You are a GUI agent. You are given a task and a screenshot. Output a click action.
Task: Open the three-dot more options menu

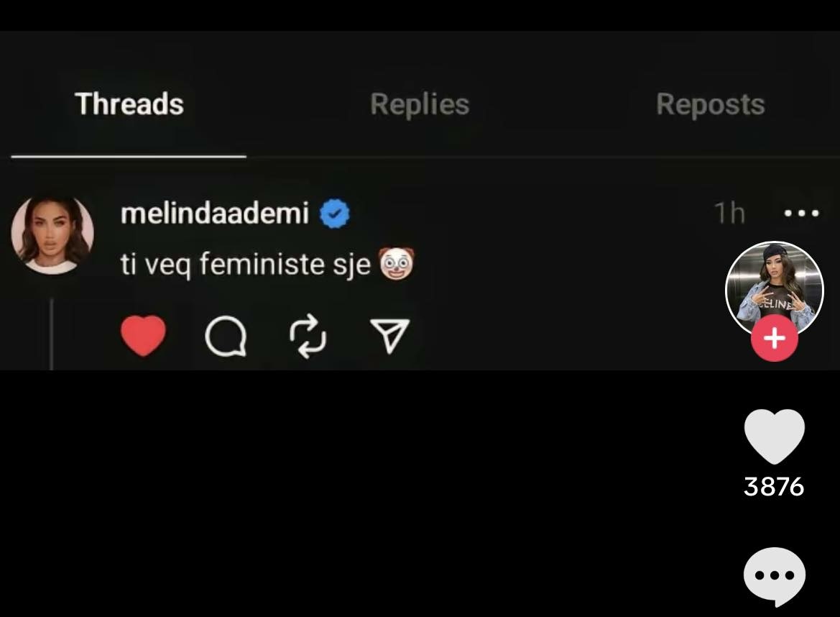[x=801, y=214]
